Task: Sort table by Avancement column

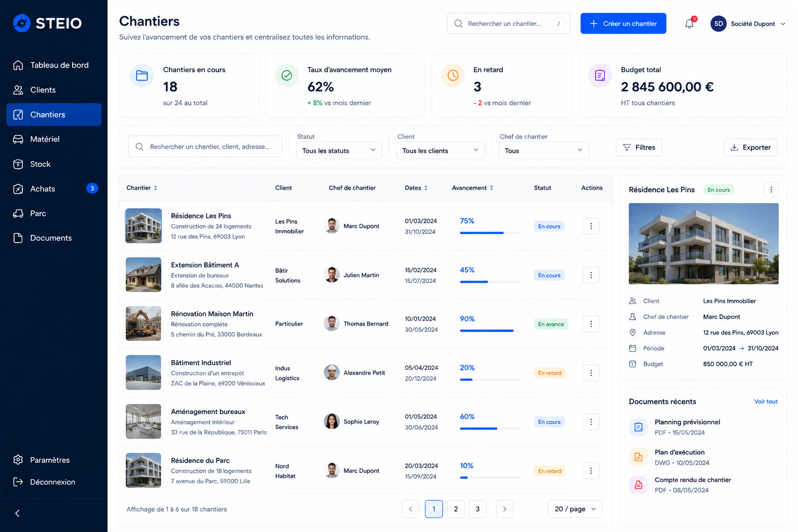Action: point(472,188)
